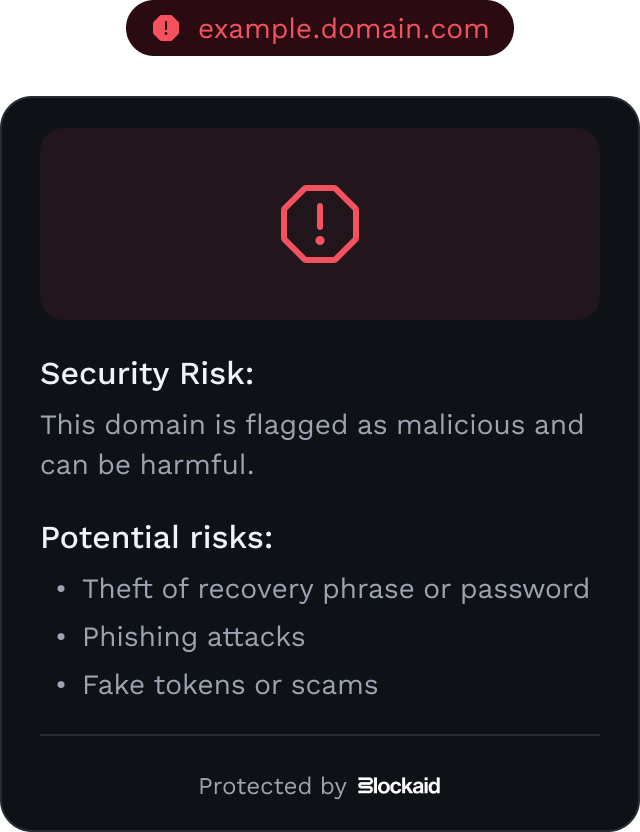Click the bullet before 'Phishing attacks'
640x832 pixels.
(x=61, y=637)
